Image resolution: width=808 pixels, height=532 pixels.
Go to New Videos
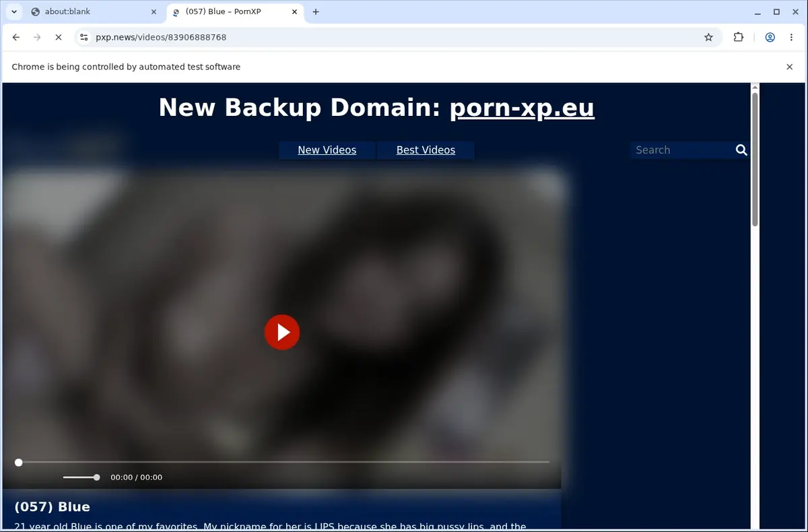327,150
